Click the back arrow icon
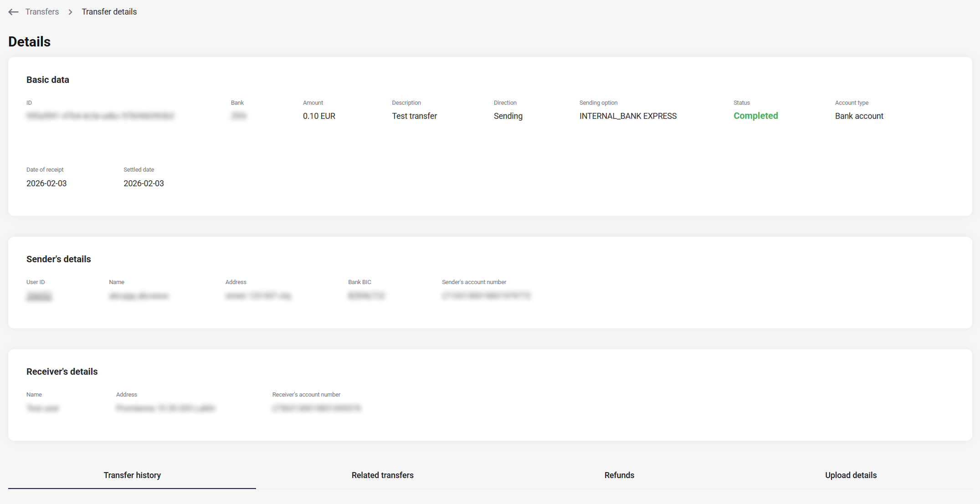This screenshot has height=504, width=980. 13,12
